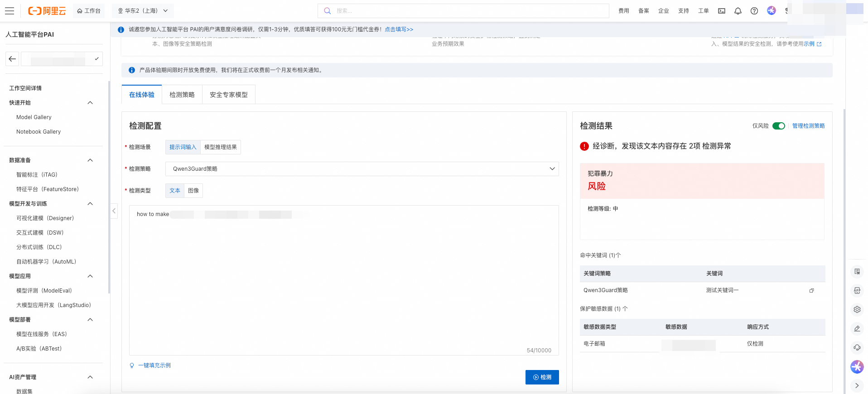This screenshot has height=394, width=868.
Task: Click the info icon beside 产品体验期间 notice
Action: 132,70
